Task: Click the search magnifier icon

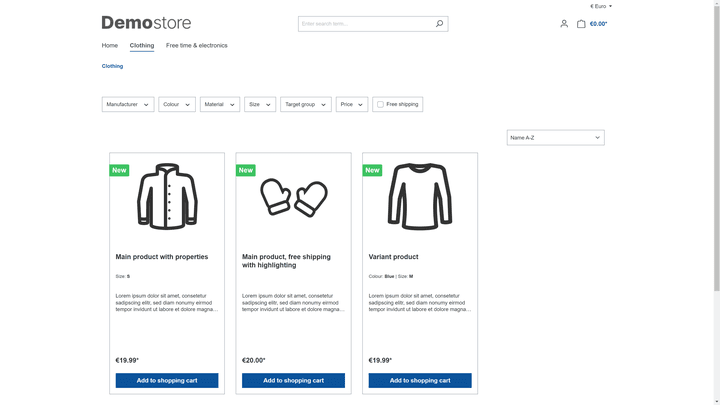Action: [x=439, y=23]
